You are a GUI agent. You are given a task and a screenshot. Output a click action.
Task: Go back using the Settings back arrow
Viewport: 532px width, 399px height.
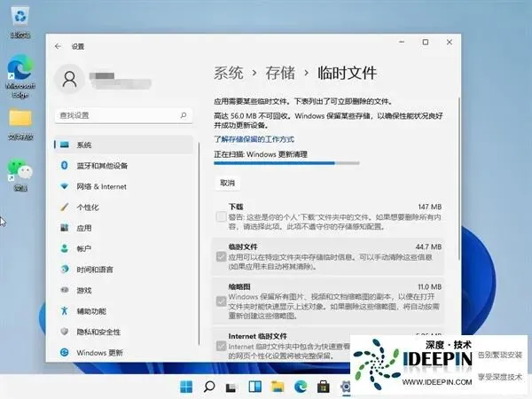coord(58,46)
